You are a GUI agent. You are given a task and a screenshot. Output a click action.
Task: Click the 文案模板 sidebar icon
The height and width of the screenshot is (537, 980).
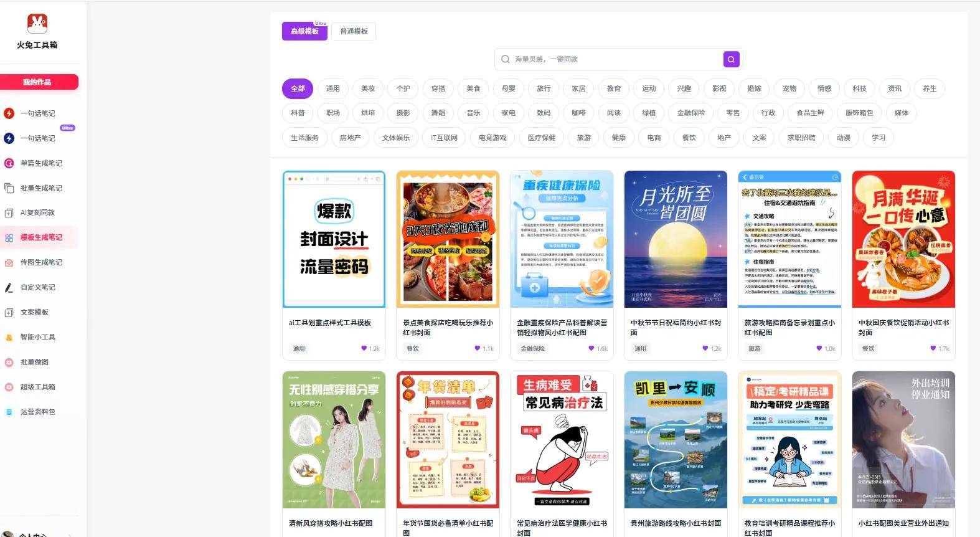coord(9,313)
